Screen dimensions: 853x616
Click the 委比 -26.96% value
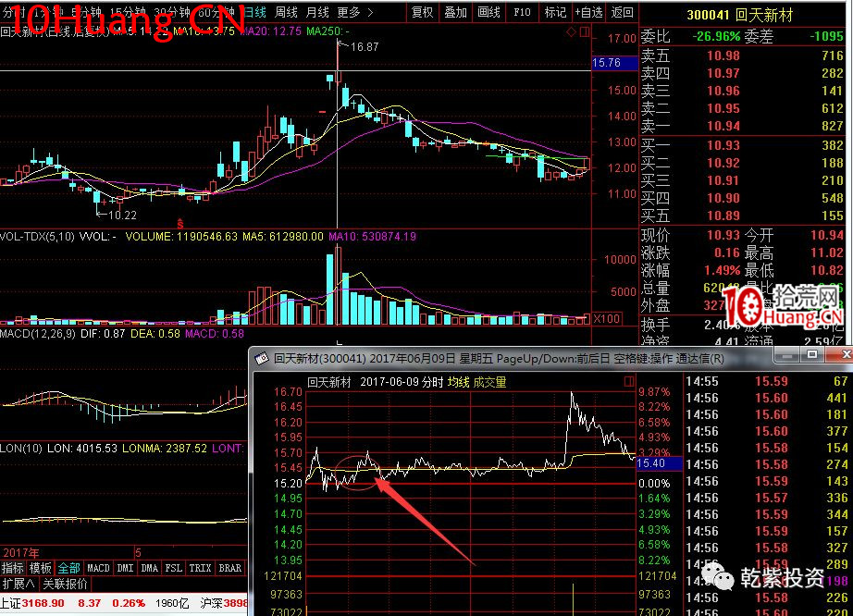[716, 36]
